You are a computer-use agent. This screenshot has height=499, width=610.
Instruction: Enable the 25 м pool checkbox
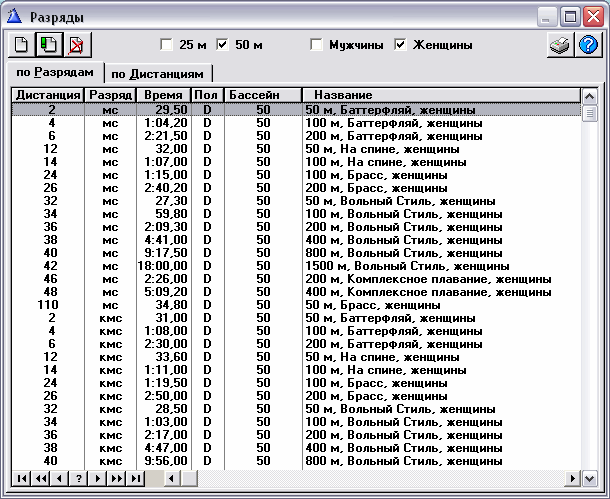click(167, 45)
